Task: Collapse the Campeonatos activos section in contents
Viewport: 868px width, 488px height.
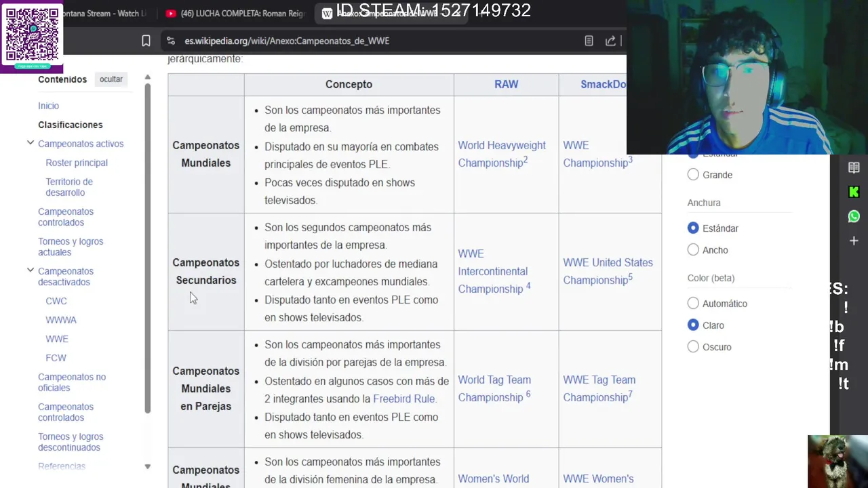Action: 31,143
